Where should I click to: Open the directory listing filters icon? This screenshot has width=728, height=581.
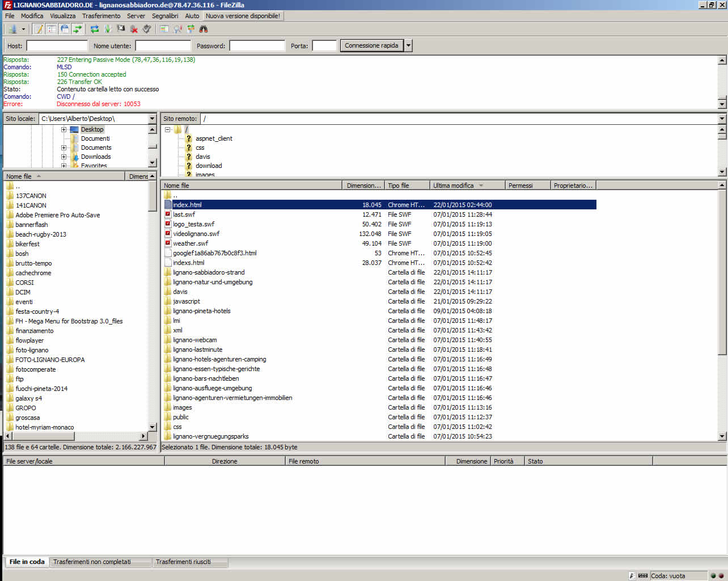coord(164,29)
